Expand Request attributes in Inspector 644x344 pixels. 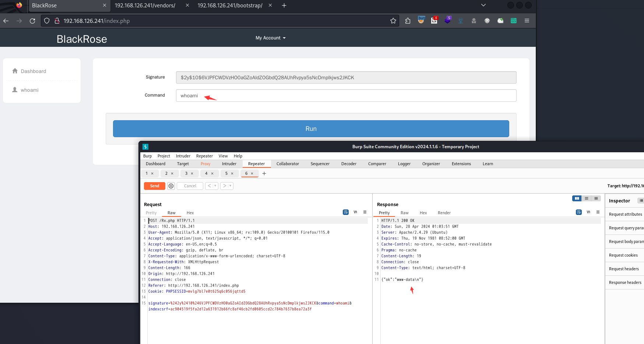[625, 214]
